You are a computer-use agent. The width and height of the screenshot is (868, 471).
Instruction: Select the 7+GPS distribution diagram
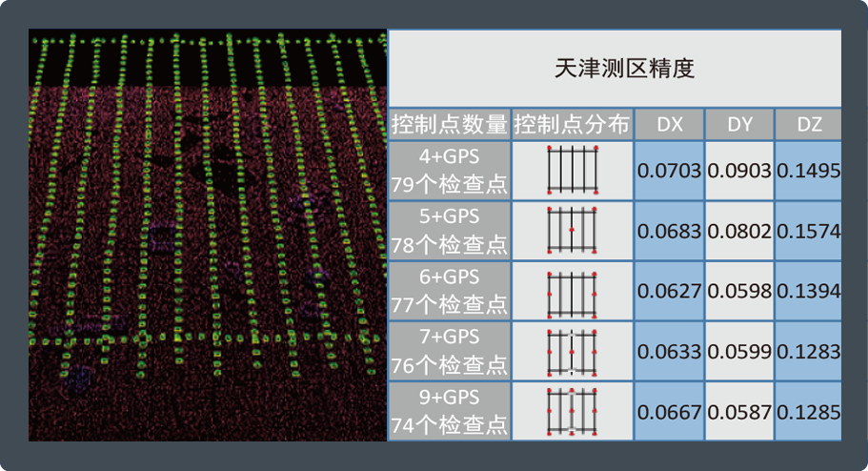pos(573,352)
